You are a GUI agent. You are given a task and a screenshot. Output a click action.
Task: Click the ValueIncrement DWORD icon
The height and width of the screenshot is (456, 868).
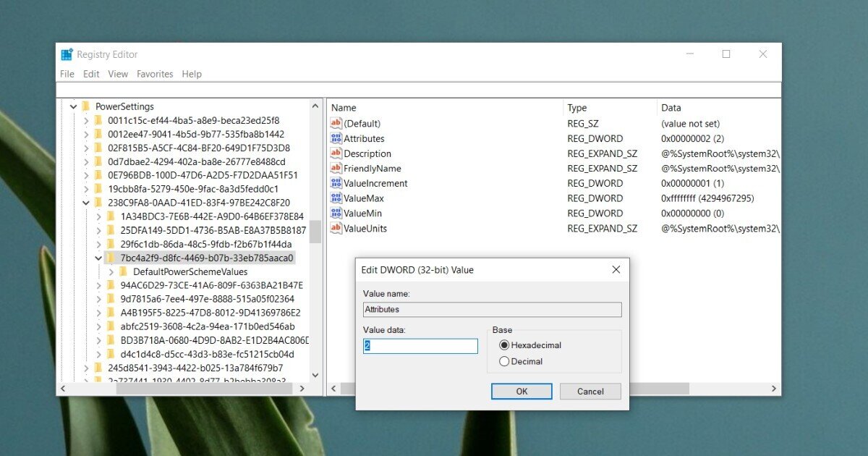[x=336, y=183]
